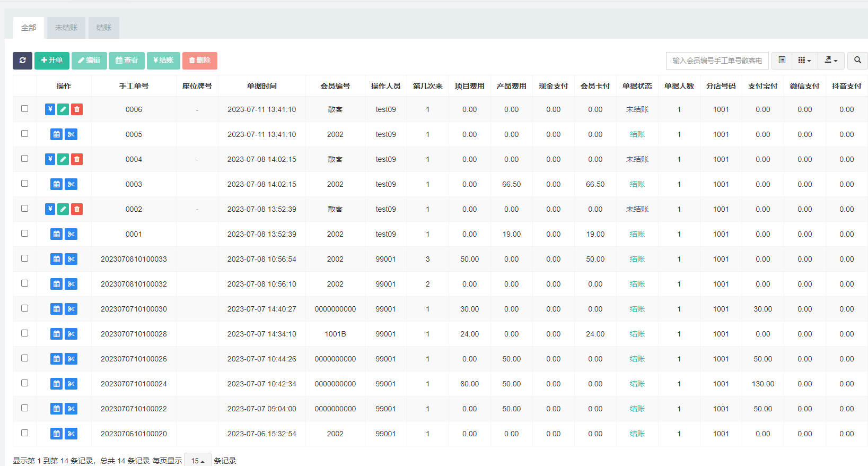
Task: Click calendar icon for order 2023070810100033
Action: (57, 259)
